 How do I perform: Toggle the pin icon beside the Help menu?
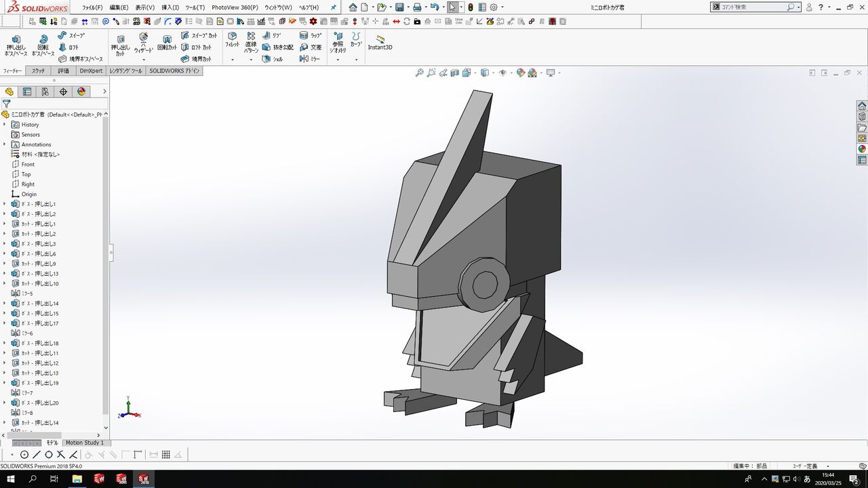(x=333, y=7)
